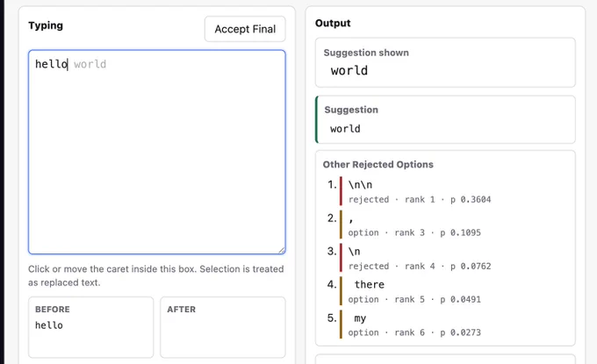This screenshot has height=364, width=597.
Task: Select the Suggestion shown 'world' box
Action: [445, 63]
